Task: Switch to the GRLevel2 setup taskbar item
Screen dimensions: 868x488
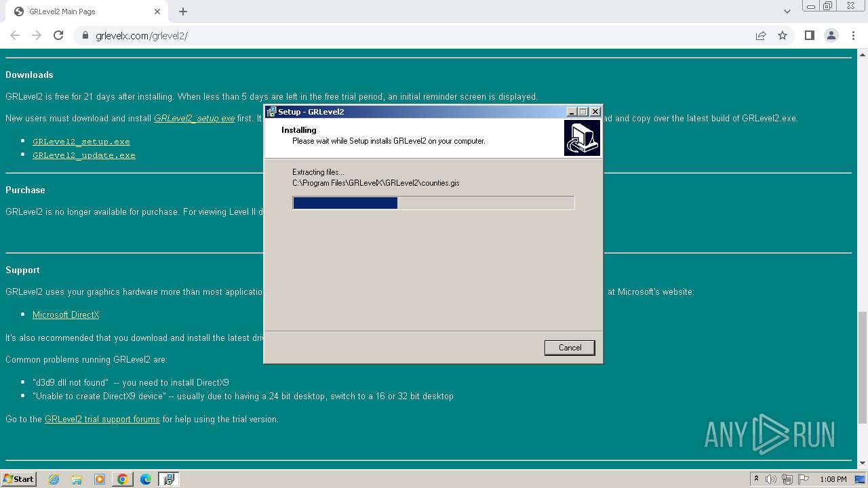Action: 169,479
